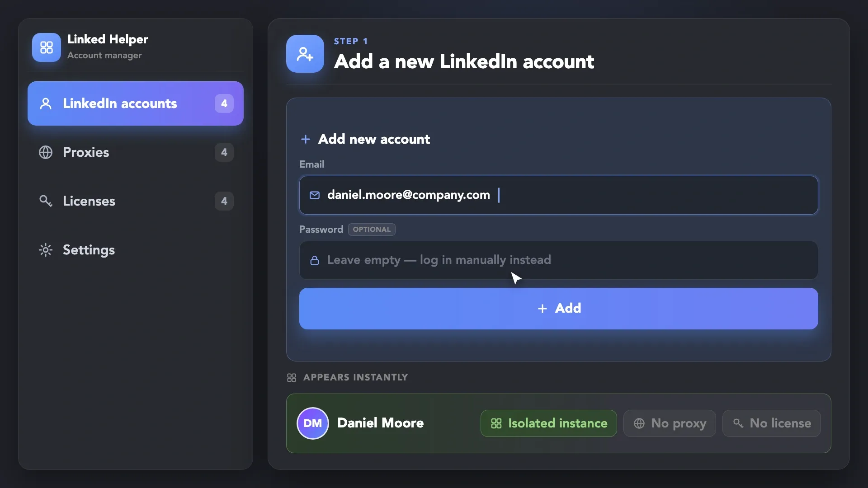Click the key icon next to Licenses
The height and width of the screenshot is (488, 868).
[x=46, y=201]
